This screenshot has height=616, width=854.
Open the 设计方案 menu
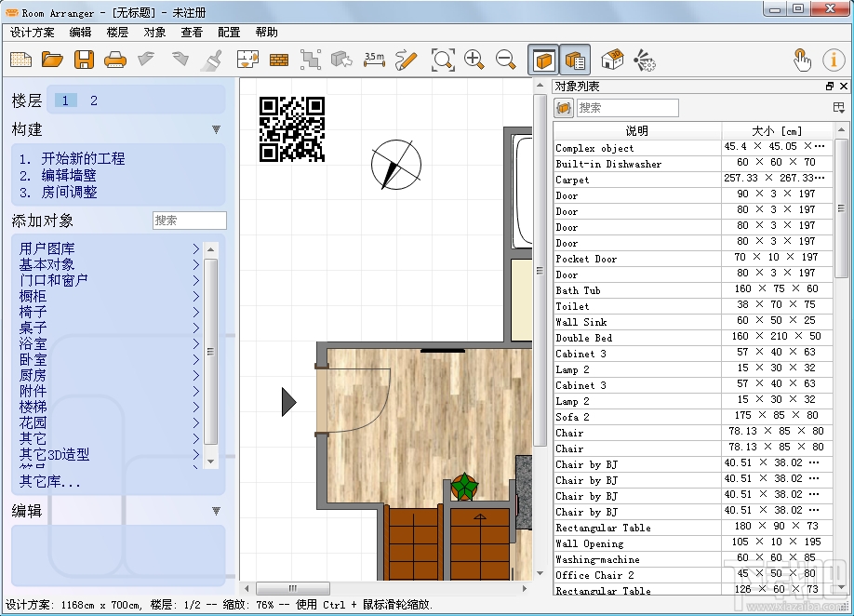[x=33, y=33]
